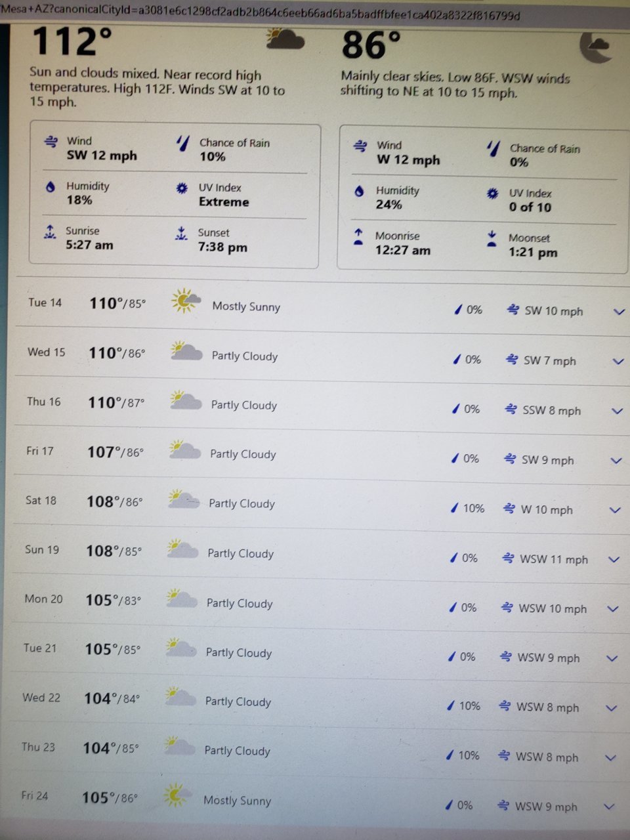
Task: Click the daytime wind icon beside SW 12 mph
Action: (x=51, y=142)
